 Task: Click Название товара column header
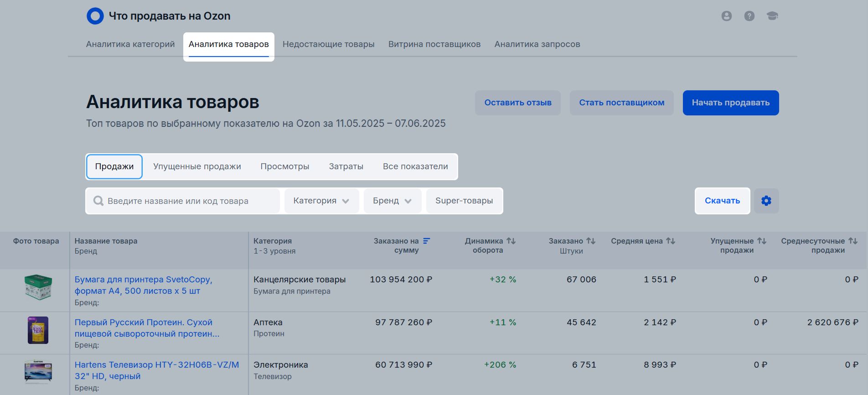coord(106,241)
